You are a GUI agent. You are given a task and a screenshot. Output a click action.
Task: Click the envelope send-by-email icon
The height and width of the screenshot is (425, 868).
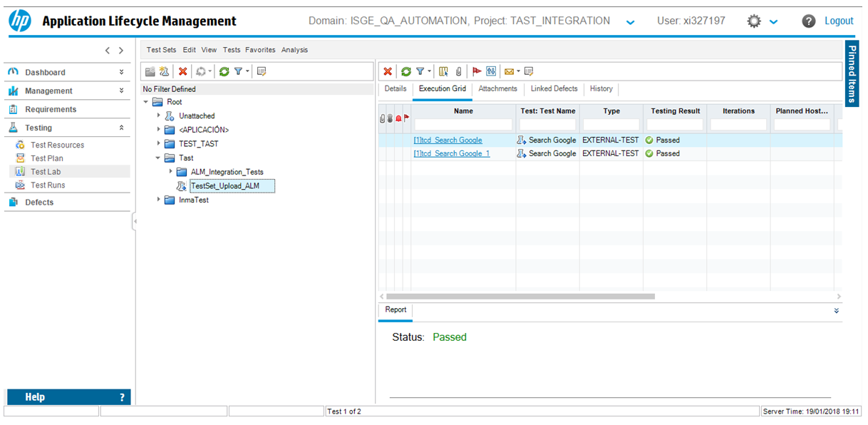pos(509,71)
